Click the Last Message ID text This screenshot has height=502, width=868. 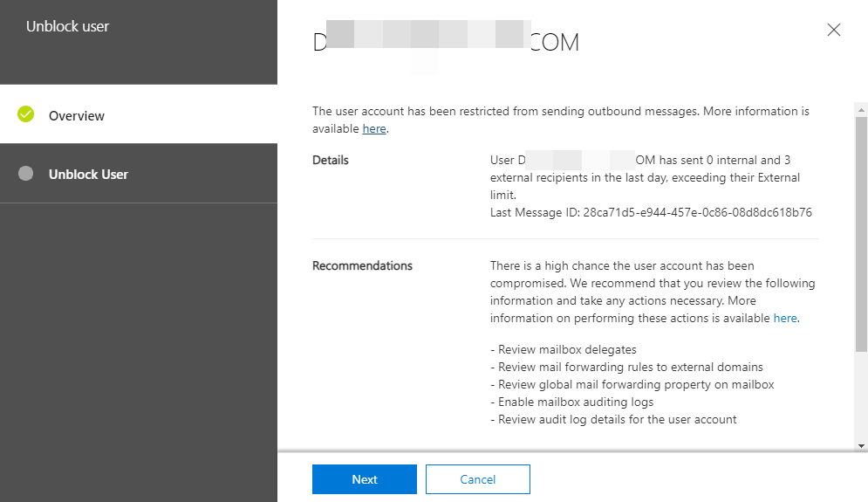[651, 212]
